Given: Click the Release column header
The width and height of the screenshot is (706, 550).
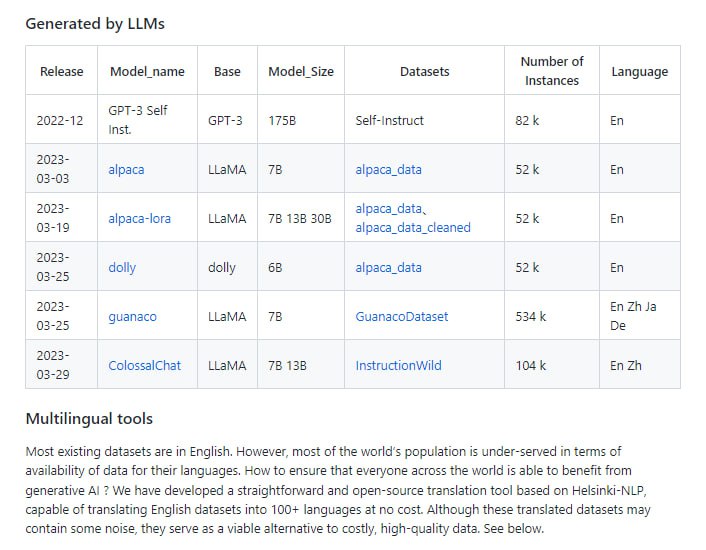Looking at the screenshot, I should tap(61, 71).
